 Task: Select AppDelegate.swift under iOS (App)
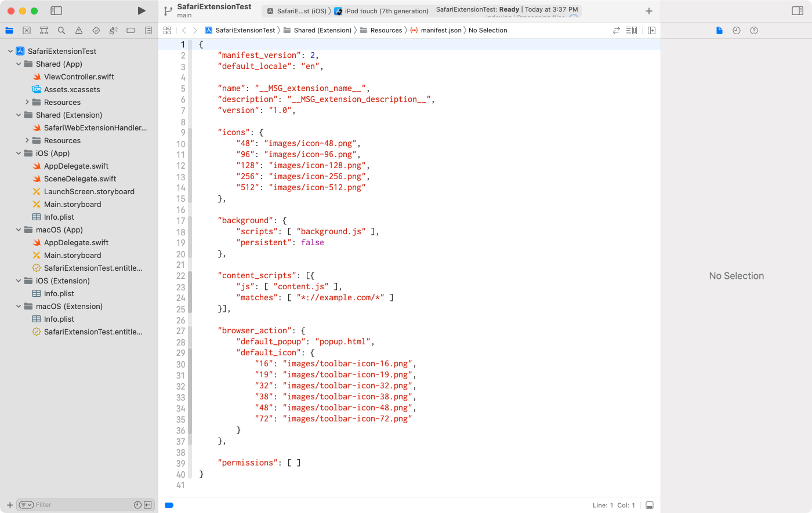click(x=76, y=166)
